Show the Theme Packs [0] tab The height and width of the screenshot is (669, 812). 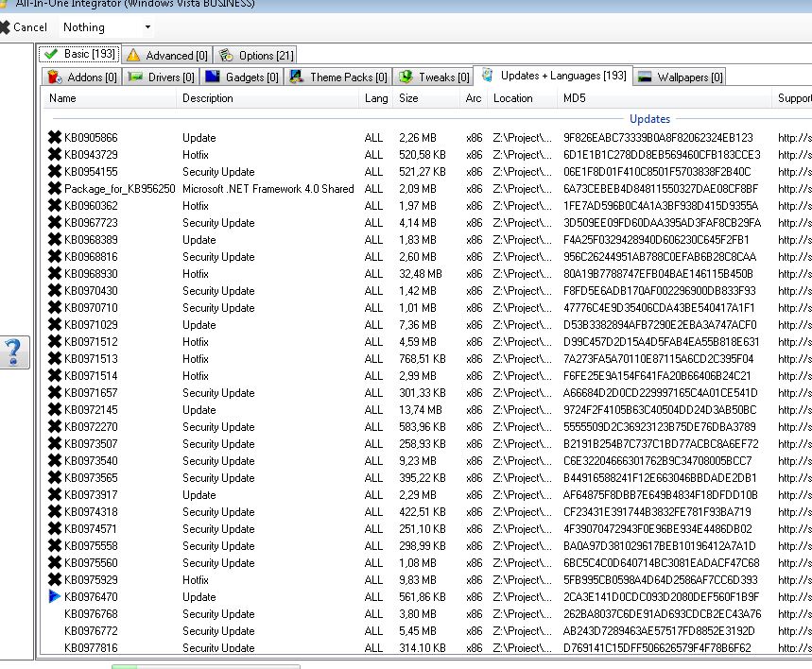[x=338, y=77]
